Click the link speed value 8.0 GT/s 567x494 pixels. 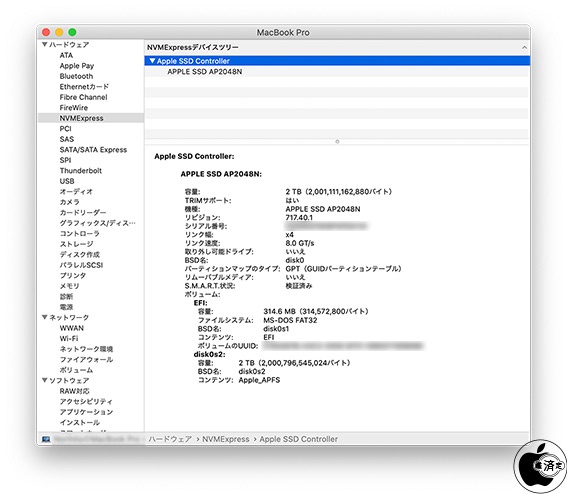[300, 243]
